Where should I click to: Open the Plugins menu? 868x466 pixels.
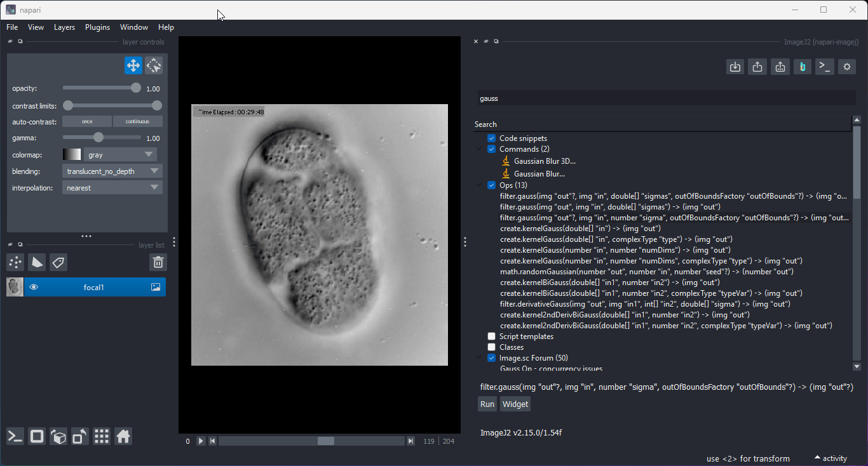pyautogui.click(x=97, y=27)
